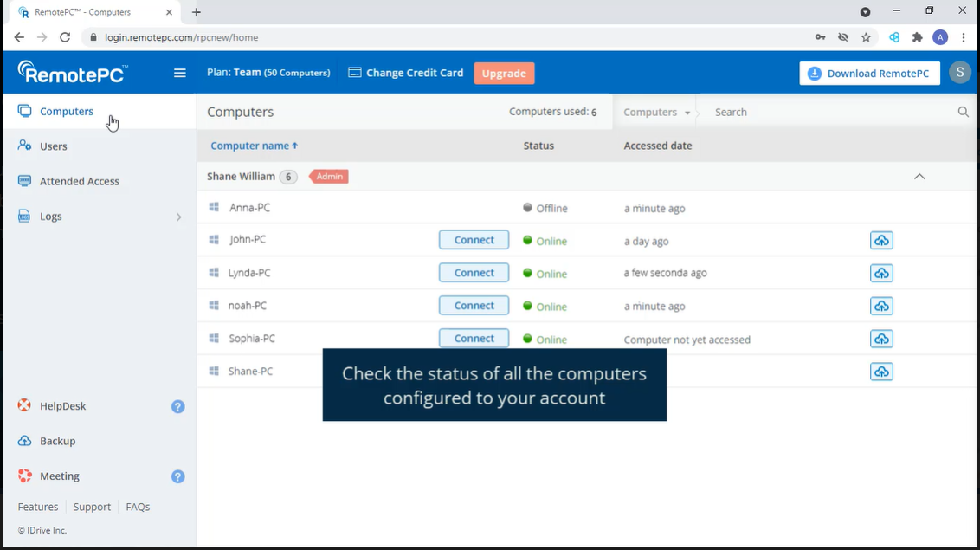Open the Support link
The image size is (980, 550).
92,507
